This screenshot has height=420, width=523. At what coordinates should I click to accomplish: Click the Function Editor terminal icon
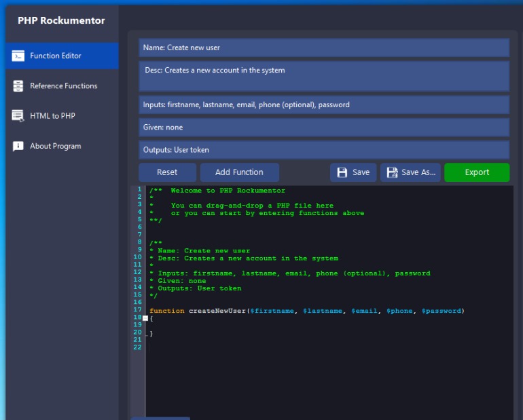[18, 56]
